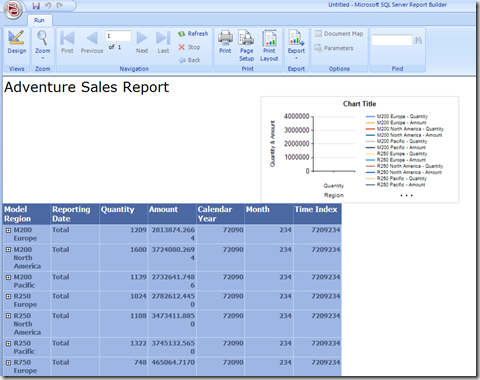Open the Export dropdown
The width and height of the screenshot is (480, 380).
click(296, 44)
